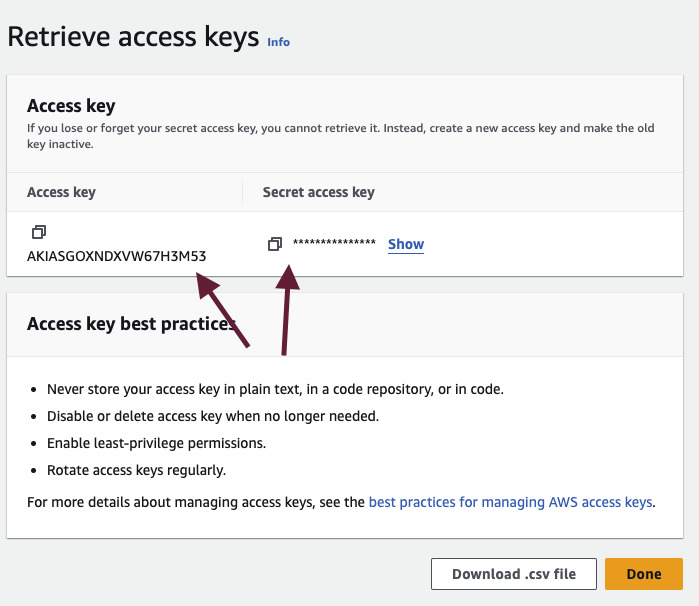Image resolution: width=699 pixels, height=606 pixels.
Task: Click the Secret access key column header
Action: [319, 192]
